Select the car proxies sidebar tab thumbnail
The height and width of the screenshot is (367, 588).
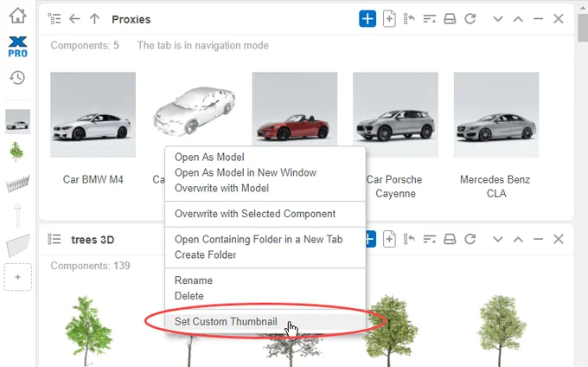[x=17, y=121]
